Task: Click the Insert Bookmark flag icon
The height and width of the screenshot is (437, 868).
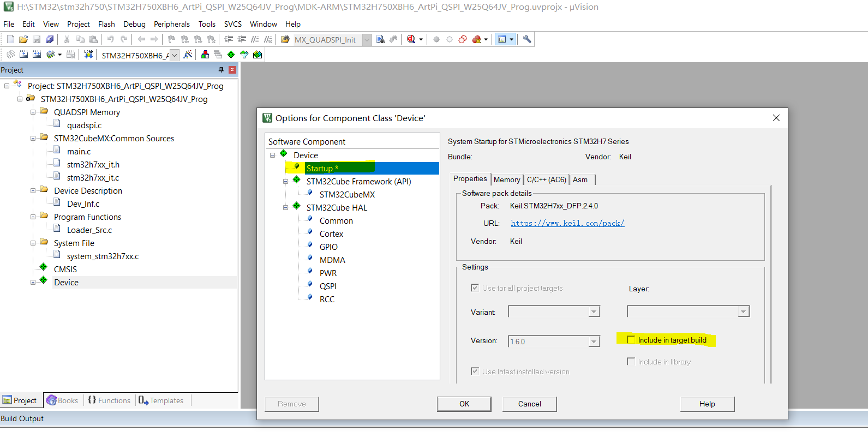Action: tap(171, 39)
